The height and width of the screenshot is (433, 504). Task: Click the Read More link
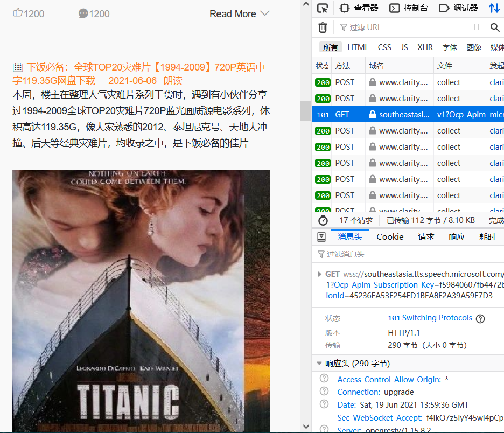tap(233, 14)
